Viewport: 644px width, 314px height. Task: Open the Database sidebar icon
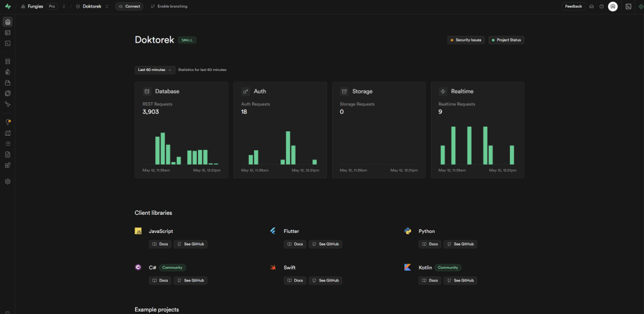tap(8, 62)
